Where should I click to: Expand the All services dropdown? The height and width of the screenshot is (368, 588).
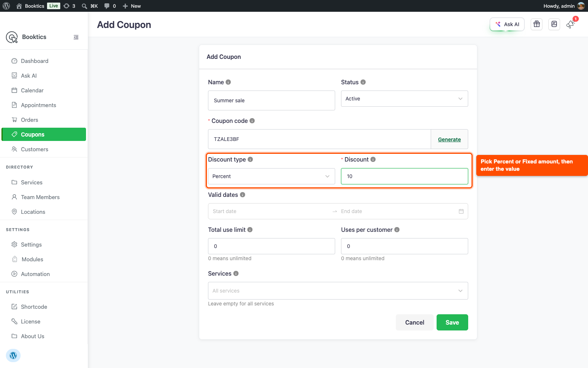pyautogui.click(x=338, y=291)
